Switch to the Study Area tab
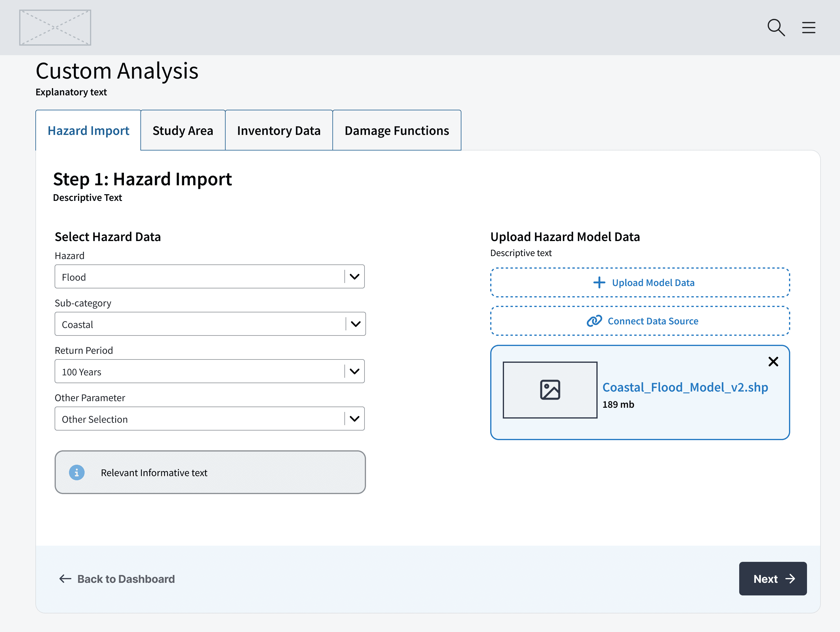 pos(183,130)
